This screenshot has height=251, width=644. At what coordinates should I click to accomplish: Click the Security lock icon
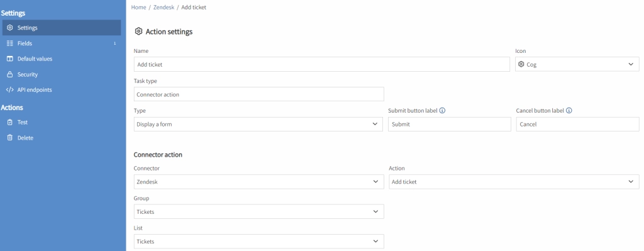[x=10, y=74]
